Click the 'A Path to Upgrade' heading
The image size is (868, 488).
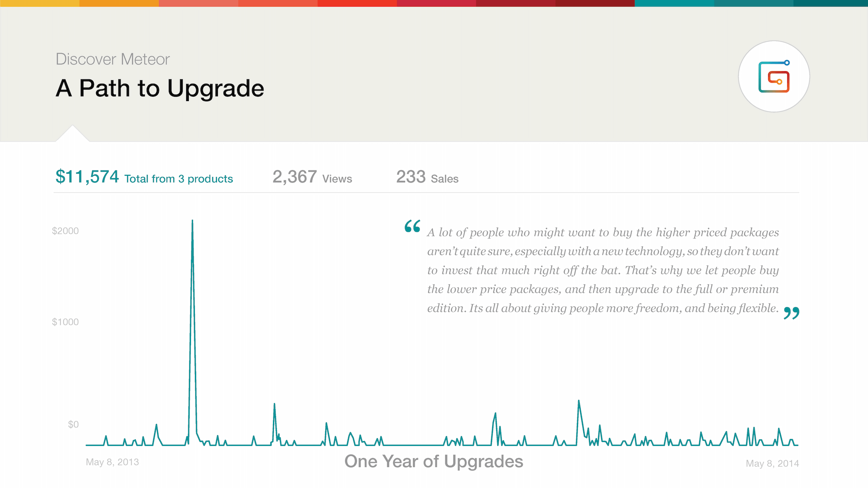(160, 88)
